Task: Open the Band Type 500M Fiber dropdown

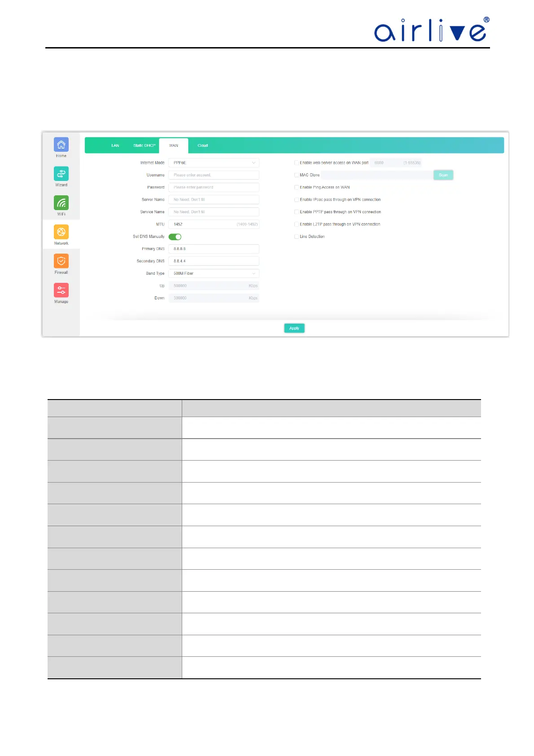Action: point(214,273)
